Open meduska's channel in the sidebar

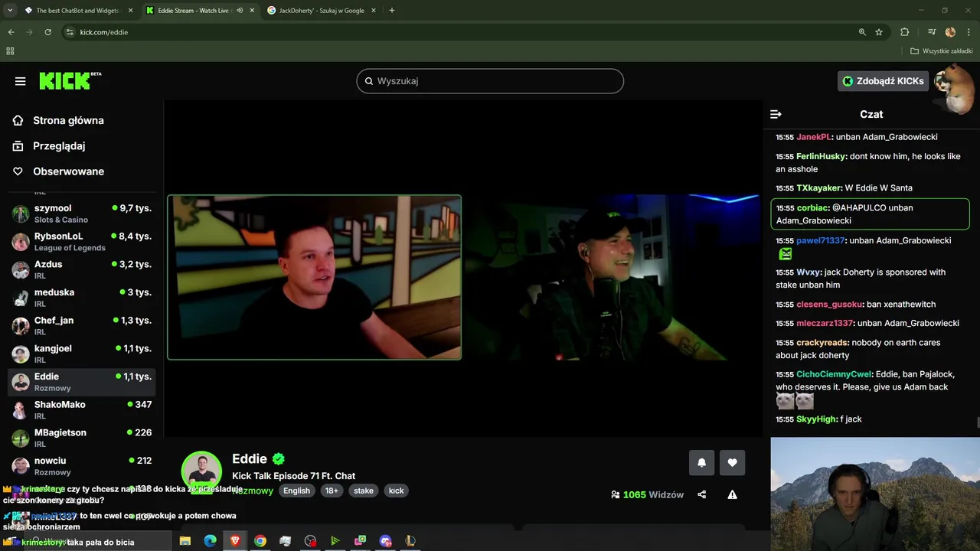click(82, 298)
